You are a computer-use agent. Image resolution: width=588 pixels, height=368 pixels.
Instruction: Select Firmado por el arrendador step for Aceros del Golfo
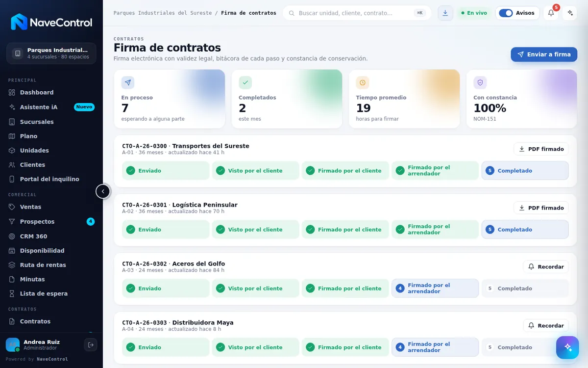[435, 289]
